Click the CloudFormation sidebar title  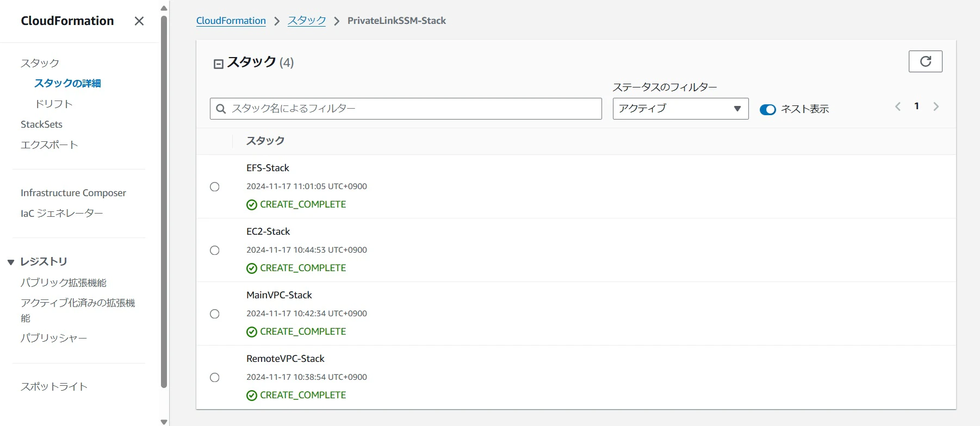point(67,21)
